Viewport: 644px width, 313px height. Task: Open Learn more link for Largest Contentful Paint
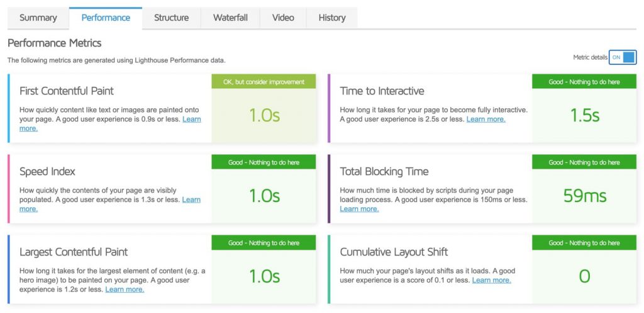(125, 289)
